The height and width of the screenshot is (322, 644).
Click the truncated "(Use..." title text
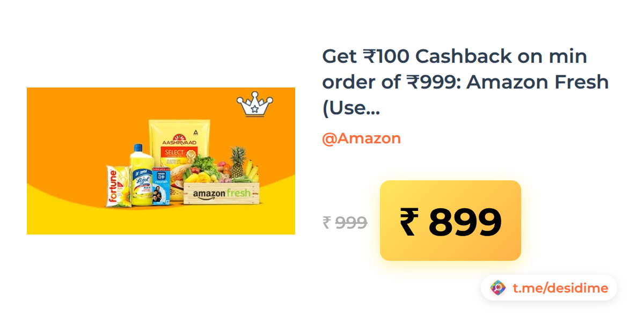click(x=351, y=109)
